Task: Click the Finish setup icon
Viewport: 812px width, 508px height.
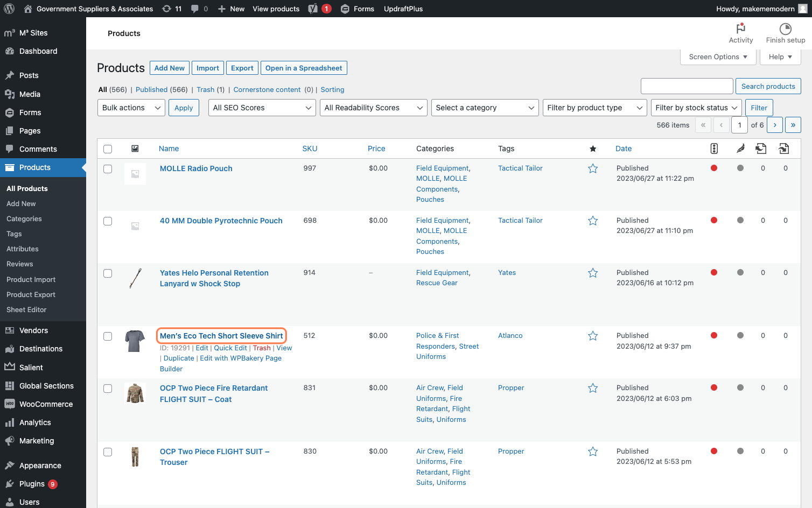Action: [x=786, y=33]
